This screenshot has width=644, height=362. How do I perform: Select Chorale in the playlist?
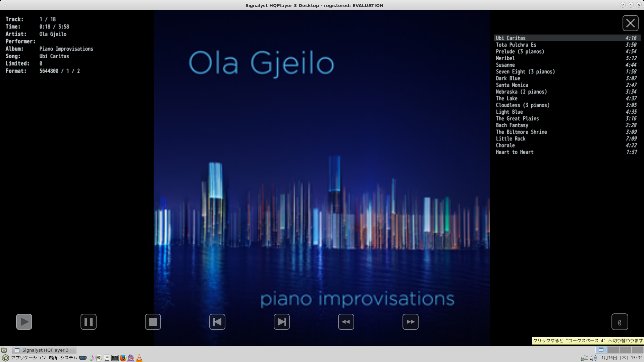pyautogui.click(x=567, y=145)
